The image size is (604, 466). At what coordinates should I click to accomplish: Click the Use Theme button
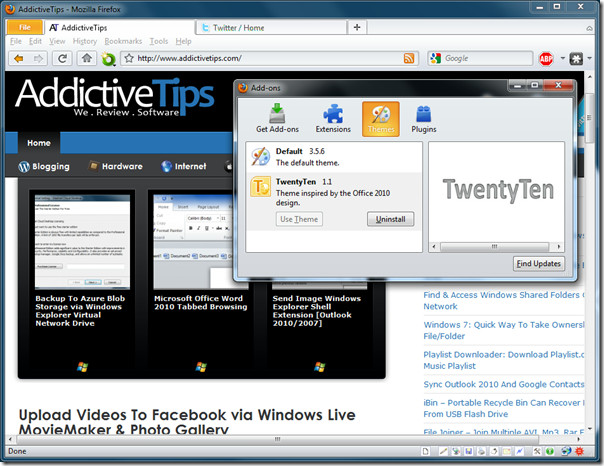pos(299,219)
